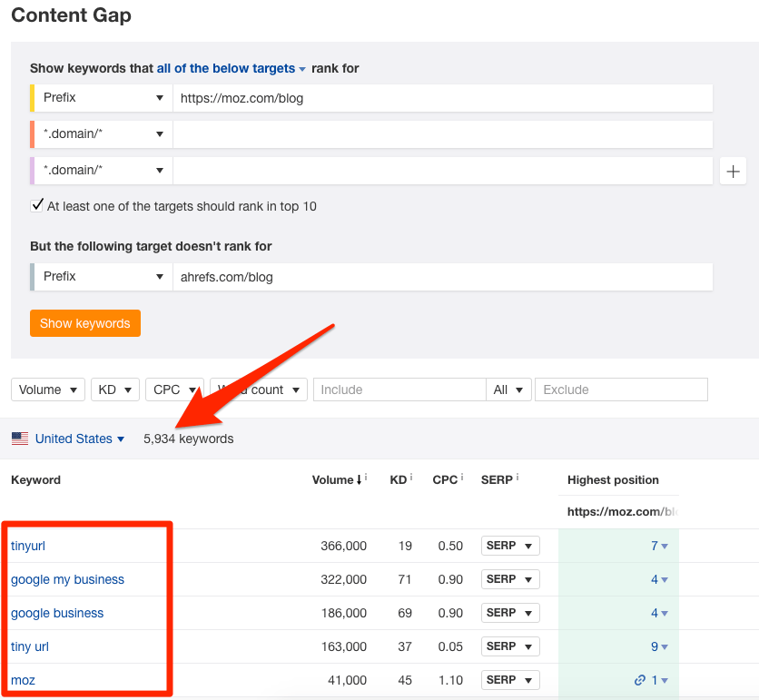Viewport: 759px width, 700px height.
Task: Open the Word count filter dropdown
Action: coord(259,389)
